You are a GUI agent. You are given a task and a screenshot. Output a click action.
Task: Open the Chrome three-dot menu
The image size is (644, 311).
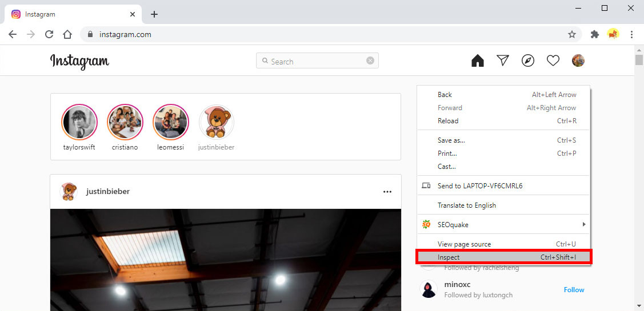631,34
